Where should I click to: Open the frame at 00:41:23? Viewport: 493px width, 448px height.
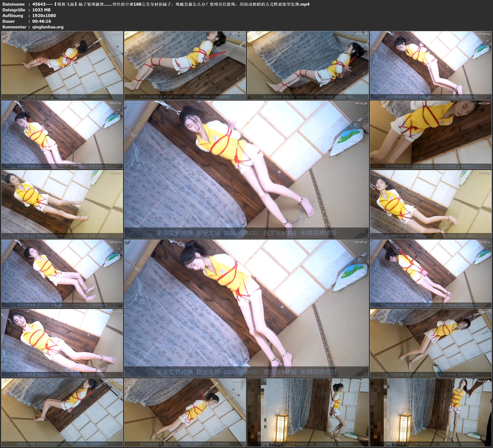308,412
